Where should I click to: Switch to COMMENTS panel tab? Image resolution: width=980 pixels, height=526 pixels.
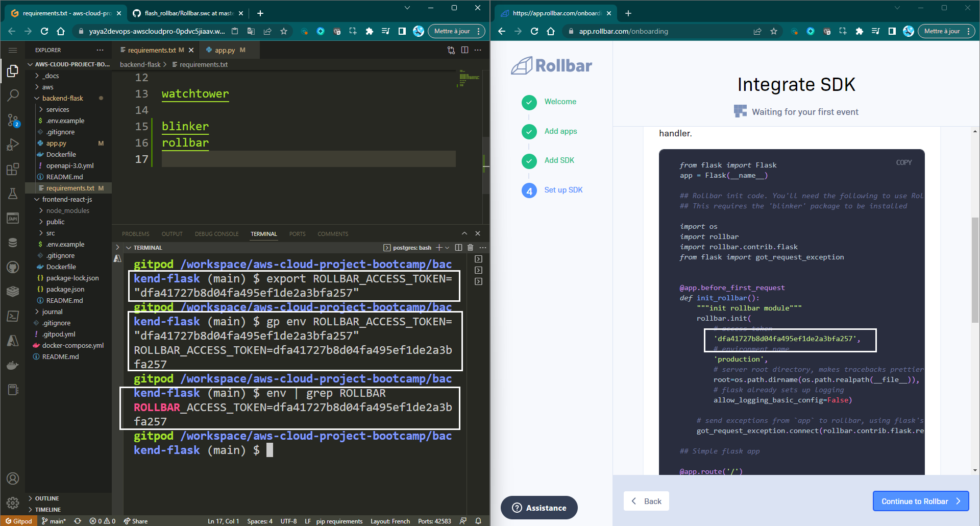point(333,234)
